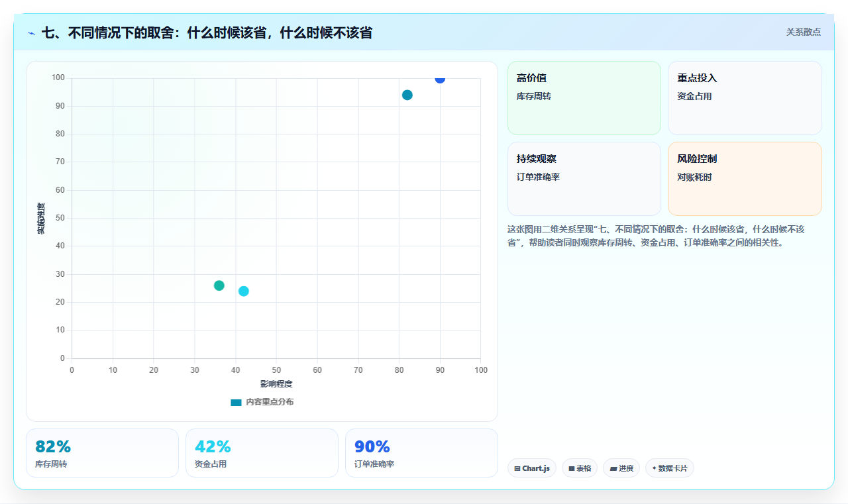Click the 82% value text
848x504 pixels.
coord(53,446)
